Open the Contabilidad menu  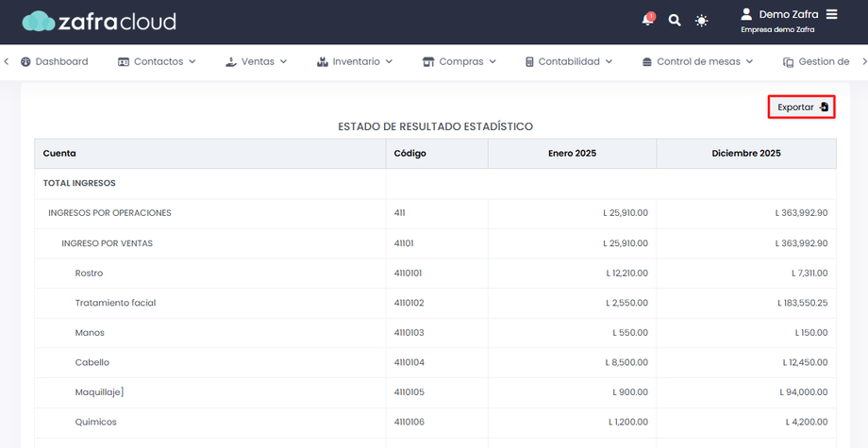point(569,61)
